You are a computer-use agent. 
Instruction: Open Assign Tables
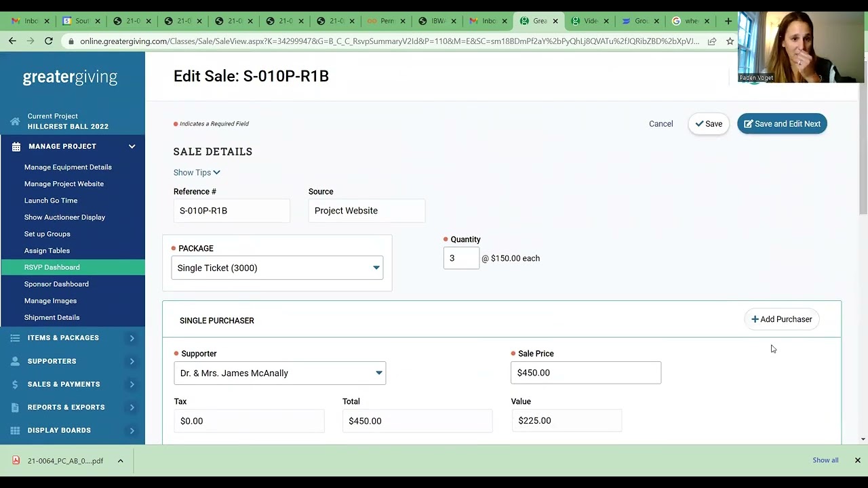[47, 251]
